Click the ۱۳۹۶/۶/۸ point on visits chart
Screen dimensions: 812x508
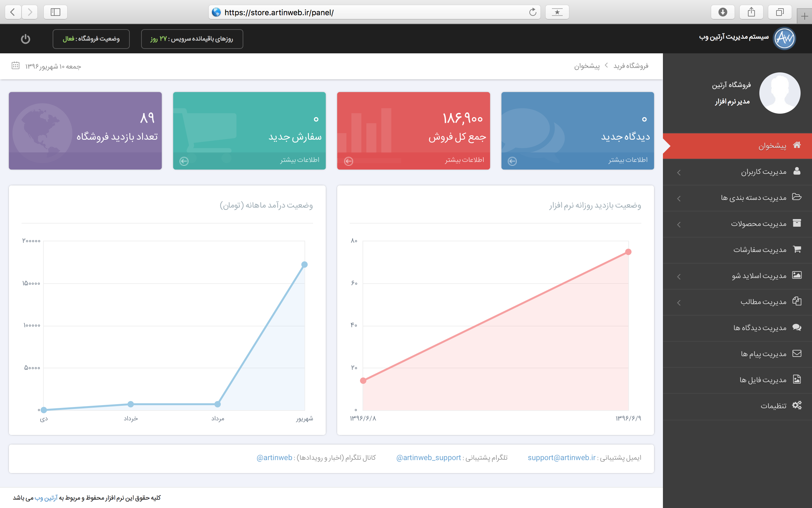[363, 381]
